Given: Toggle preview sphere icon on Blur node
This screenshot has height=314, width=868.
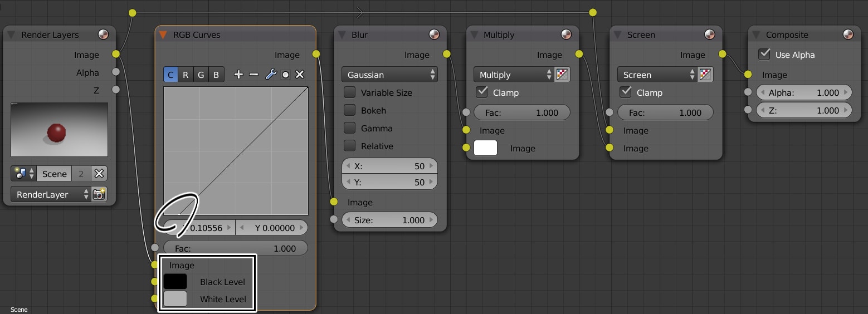Looking at the screenshot, I should 434,35.
